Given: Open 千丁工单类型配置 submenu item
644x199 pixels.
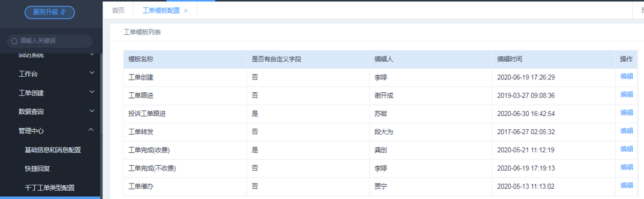Looking at the screenshot, I should (49, 188).
